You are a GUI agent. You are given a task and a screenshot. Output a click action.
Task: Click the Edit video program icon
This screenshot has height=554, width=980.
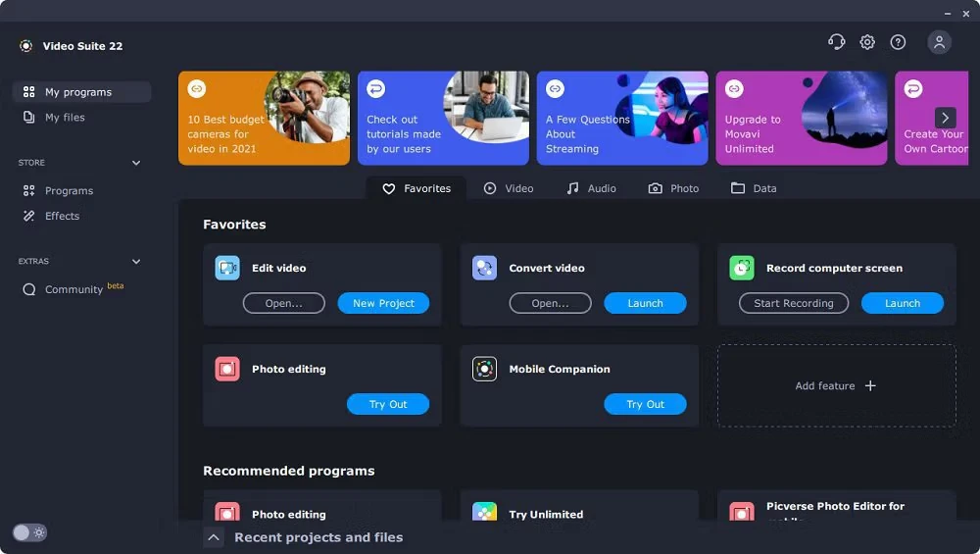pyautogui.click(x=227, y=268)
